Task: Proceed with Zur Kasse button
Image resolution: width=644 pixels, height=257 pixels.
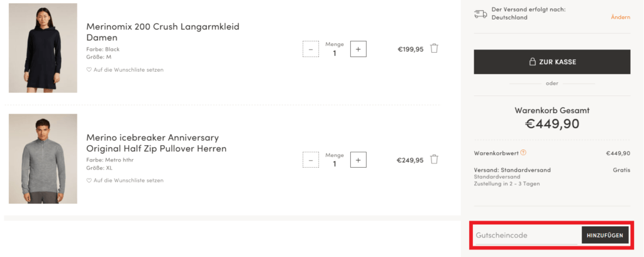Action: pos(552,62)
